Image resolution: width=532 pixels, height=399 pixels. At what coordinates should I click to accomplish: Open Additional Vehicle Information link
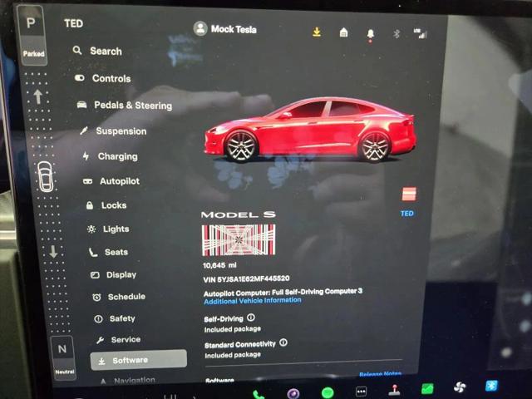tap(253, 301)
